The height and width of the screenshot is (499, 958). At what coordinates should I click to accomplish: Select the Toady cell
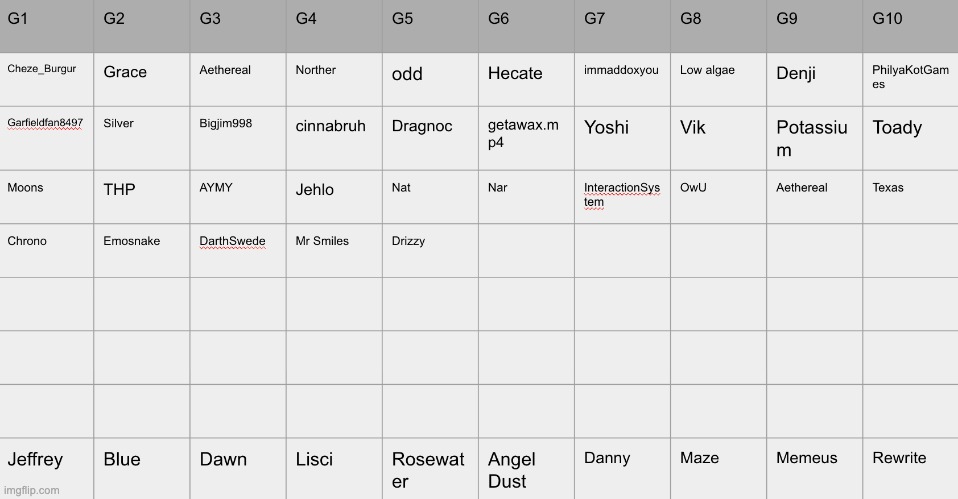[x=910, y=138]
